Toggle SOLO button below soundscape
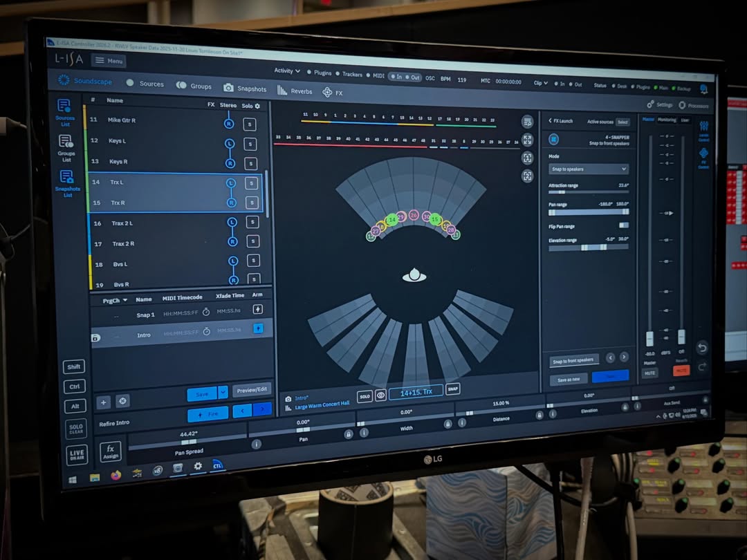747x560 pixels. pyautogui.click(x=365, y=396)
